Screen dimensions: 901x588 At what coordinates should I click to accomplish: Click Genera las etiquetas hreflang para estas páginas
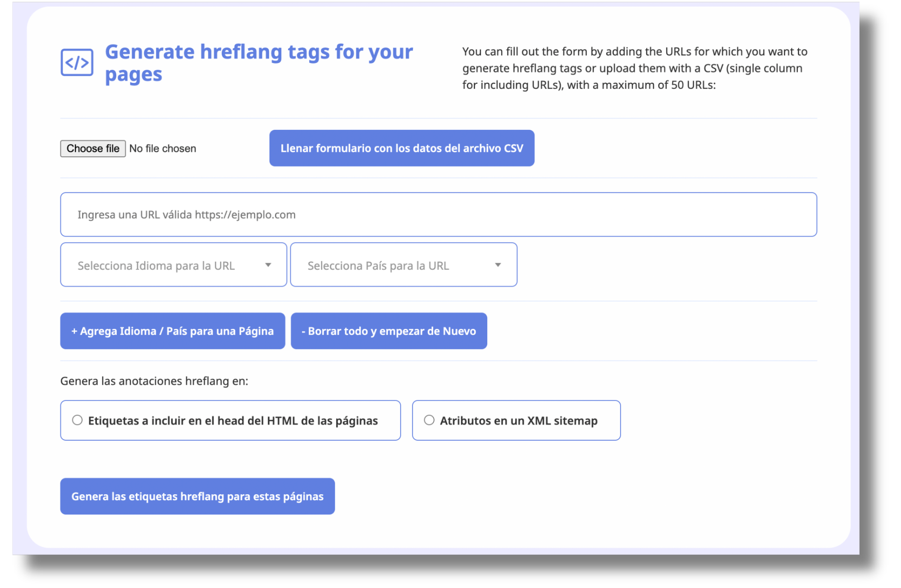point(197,496)
